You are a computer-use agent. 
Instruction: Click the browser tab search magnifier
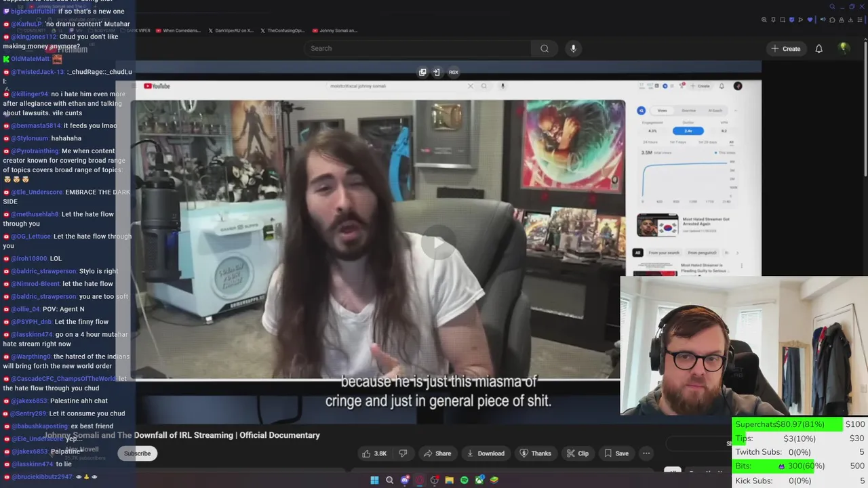point(832,7)
